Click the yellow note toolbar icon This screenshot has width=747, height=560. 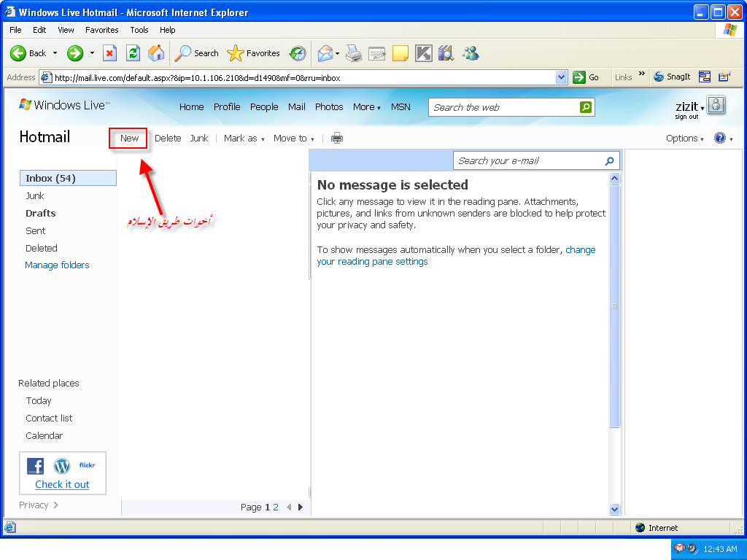tap(400, 52)
